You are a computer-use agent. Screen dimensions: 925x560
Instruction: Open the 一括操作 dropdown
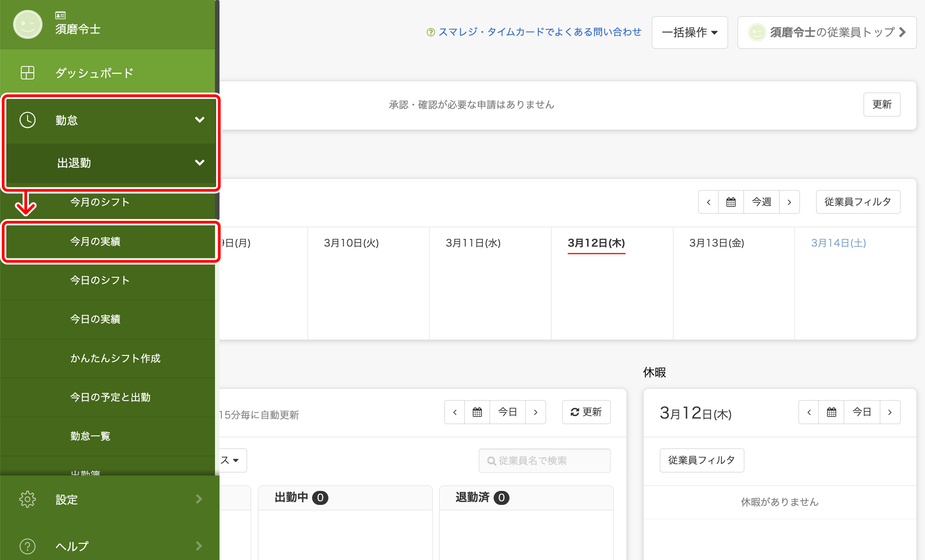pos(689,33)
